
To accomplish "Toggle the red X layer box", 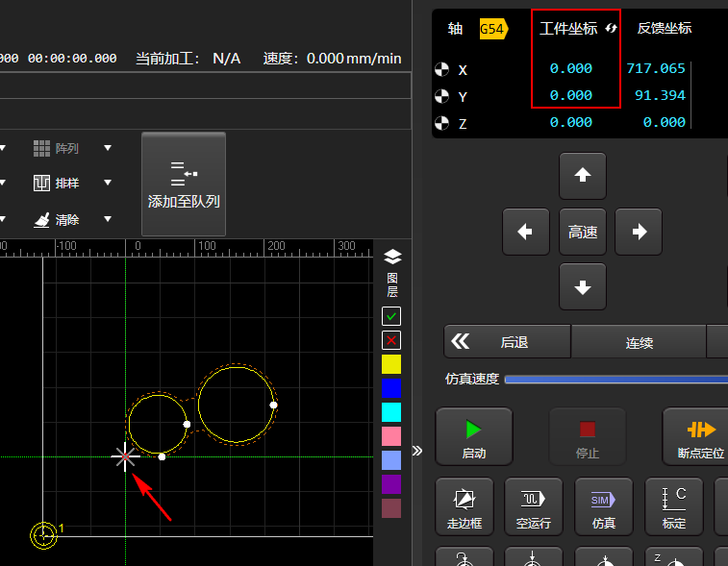I will (x=391, y=340).
